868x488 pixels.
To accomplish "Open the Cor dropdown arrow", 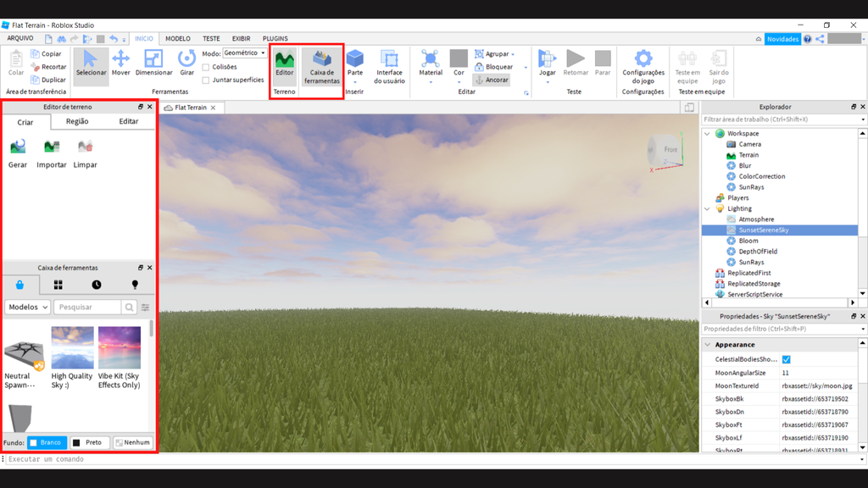I will click(x=459, y=82).
